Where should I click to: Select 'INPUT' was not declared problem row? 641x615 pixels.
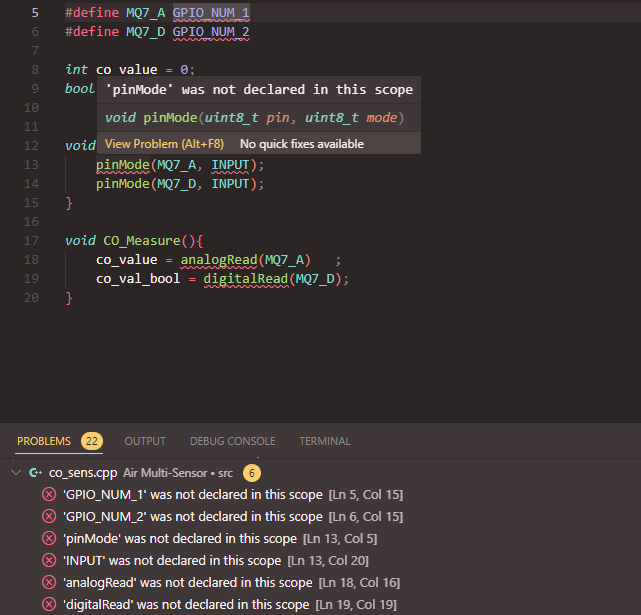[x=320, y=560]
